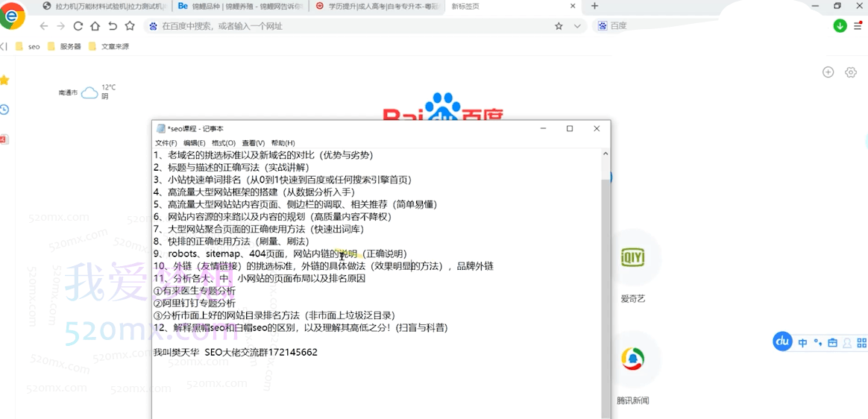868x419 pixels.
Task: Open the seo bookmark folder
Action: click(28, 46)
